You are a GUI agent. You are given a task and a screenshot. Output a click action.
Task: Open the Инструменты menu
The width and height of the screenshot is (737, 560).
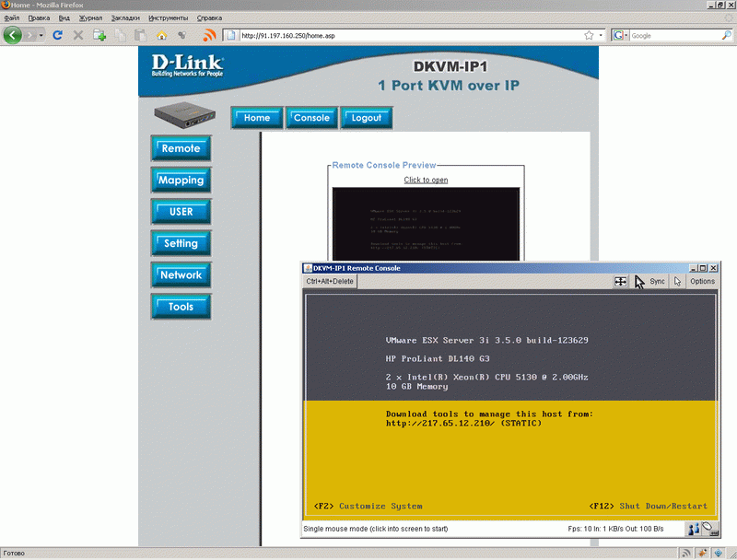pos(169,17)
